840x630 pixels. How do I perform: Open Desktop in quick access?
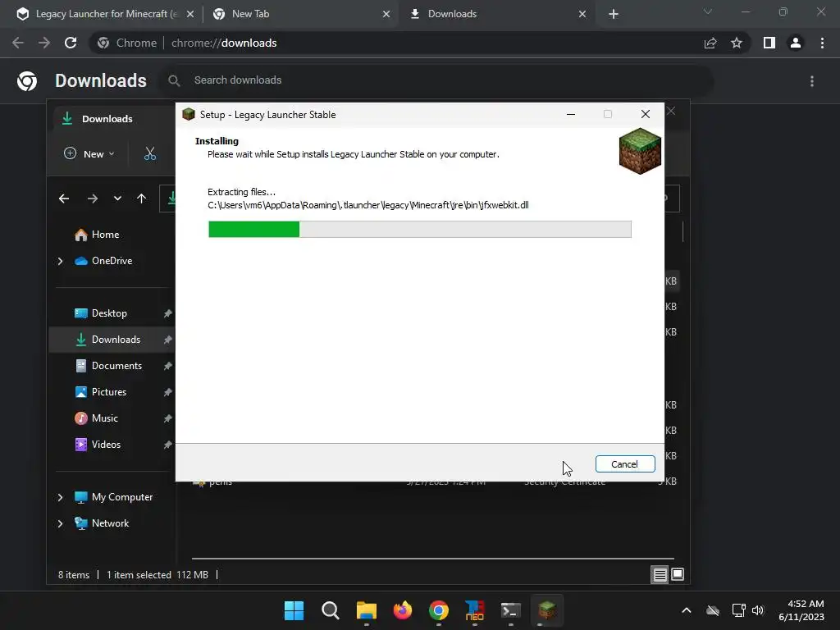pyautogui.click(x=109, y=313)
